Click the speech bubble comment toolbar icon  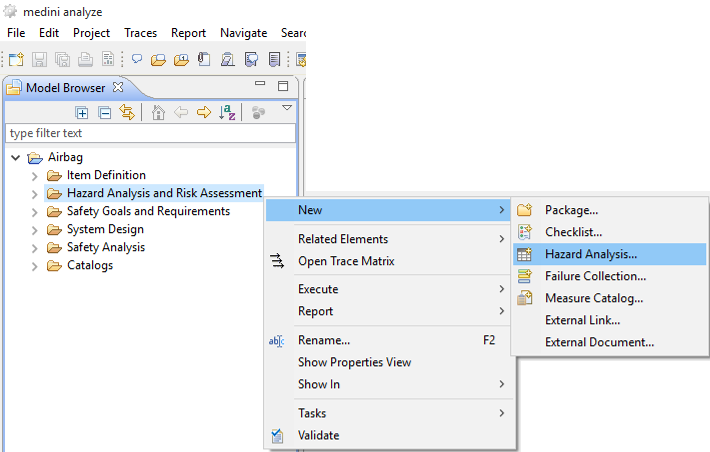[x=137, y=60]
